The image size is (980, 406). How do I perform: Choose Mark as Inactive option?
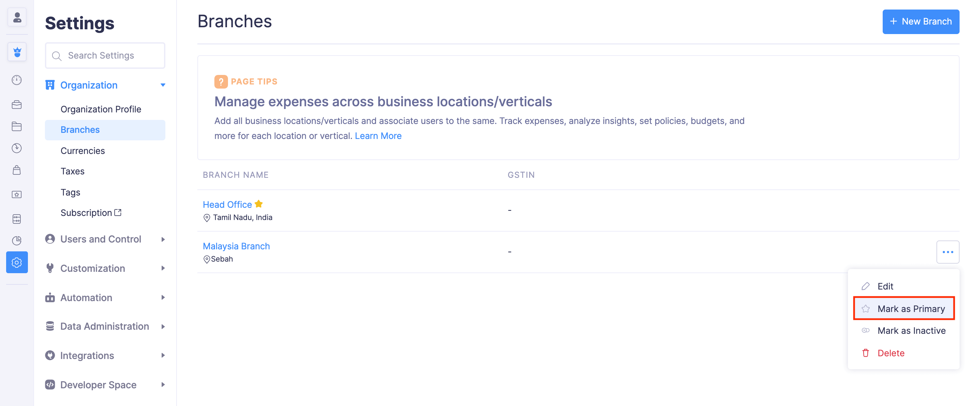911,331
